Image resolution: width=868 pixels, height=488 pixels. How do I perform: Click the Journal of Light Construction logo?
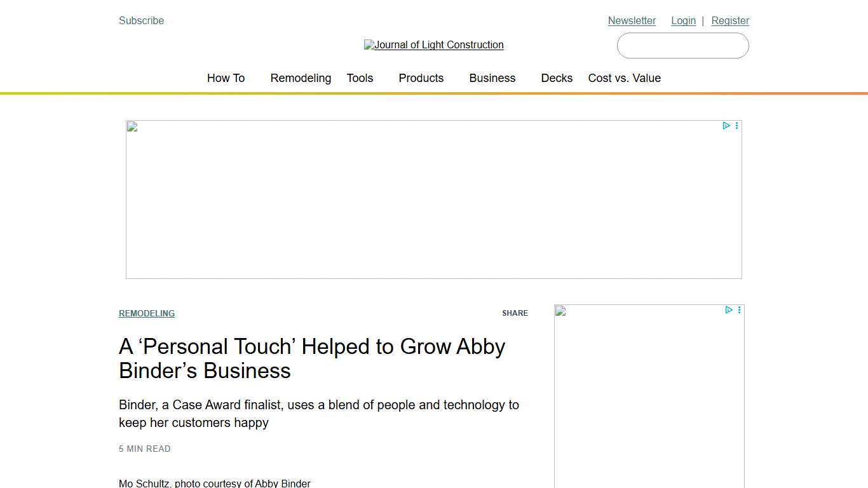[434, 44]
